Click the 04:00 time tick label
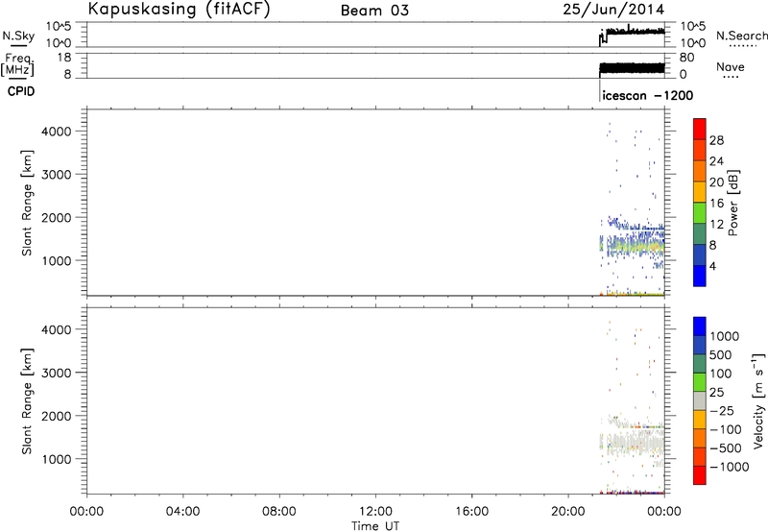The height and width of the screenshot is (532, 768). pyautogui.click(x=182, y=512)
